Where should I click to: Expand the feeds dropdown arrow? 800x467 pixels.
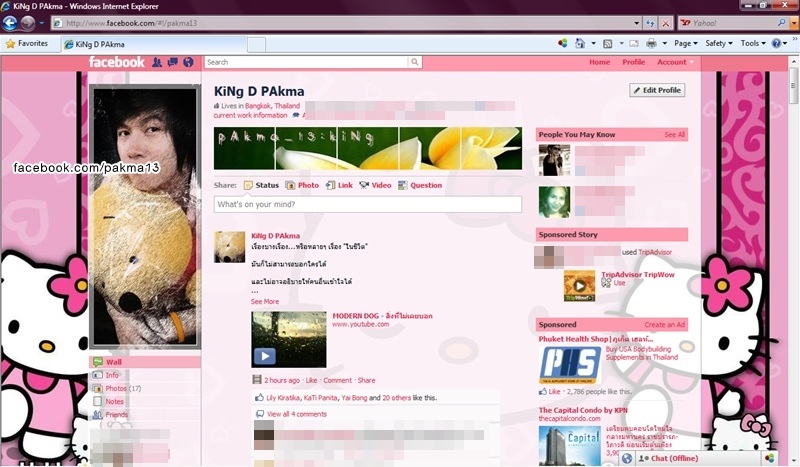click(621, 43)
